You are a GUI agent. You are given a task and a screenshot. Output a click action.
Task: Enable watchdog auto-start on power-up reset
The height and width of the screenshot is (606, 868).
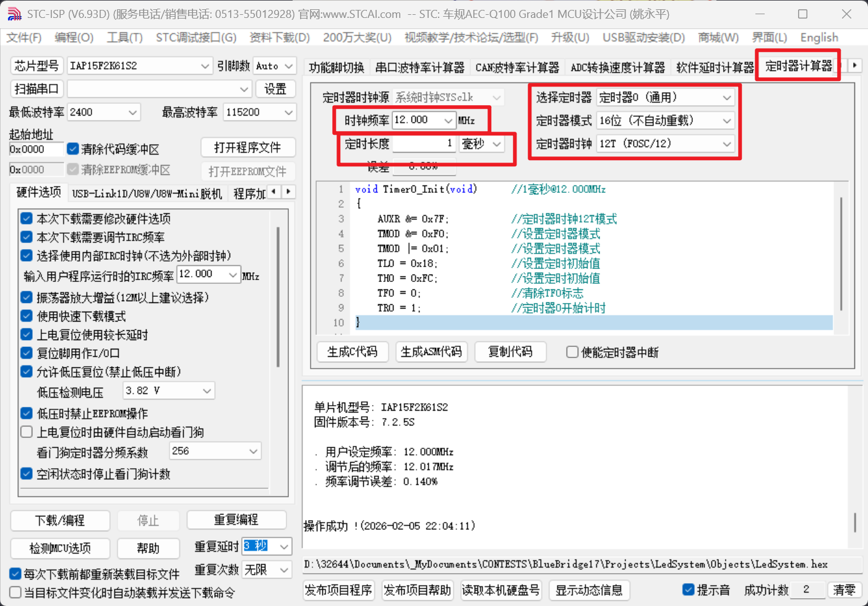click(27, 432)
